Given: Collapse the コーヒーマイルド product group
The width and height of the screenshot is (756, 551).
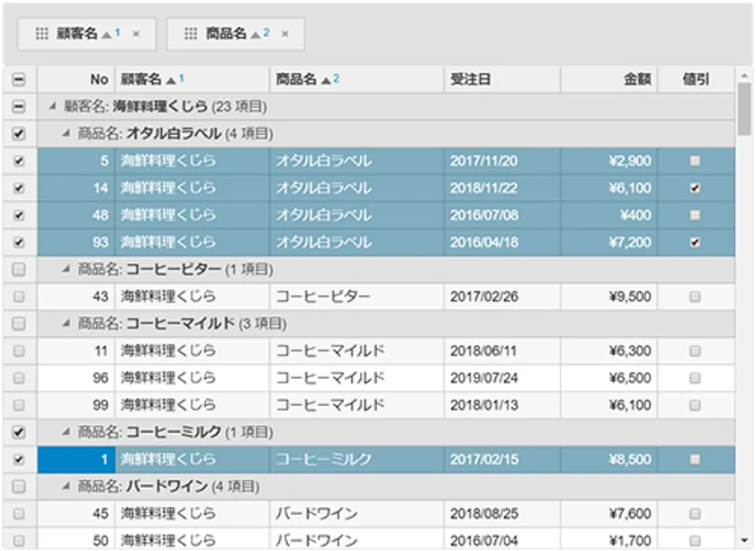Looking at the screenshot, I should click(x=67, y=323).
